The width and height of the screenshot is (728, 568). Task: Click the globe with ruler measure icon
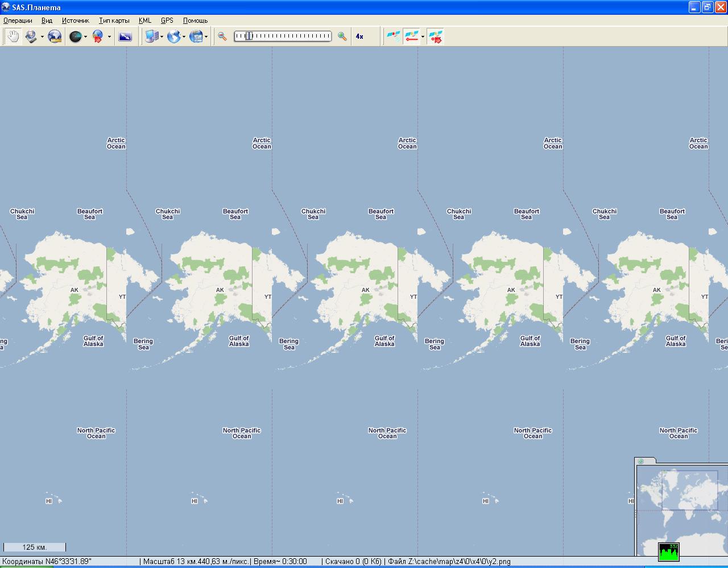[x=55, y=36]
